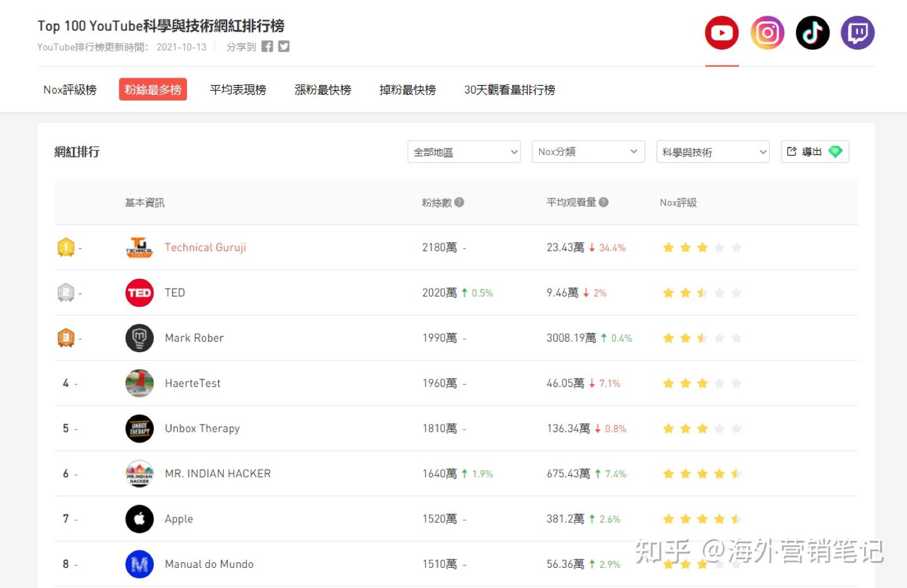Open the TED channel avatar
Image resolution: width=907 pixels, height=588 pixels.
(x=139, y=293)
